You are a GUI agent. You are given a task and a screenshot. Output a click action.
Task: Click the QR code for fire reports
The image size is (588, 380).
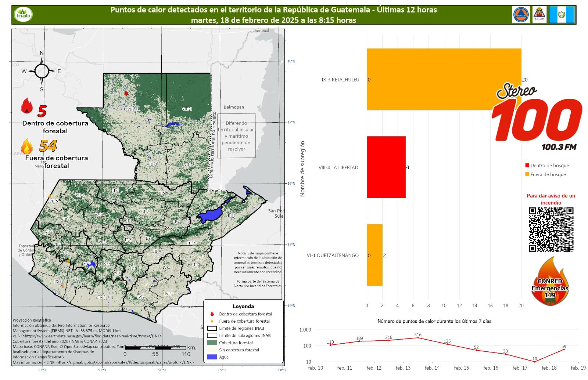tap(551, 229)
